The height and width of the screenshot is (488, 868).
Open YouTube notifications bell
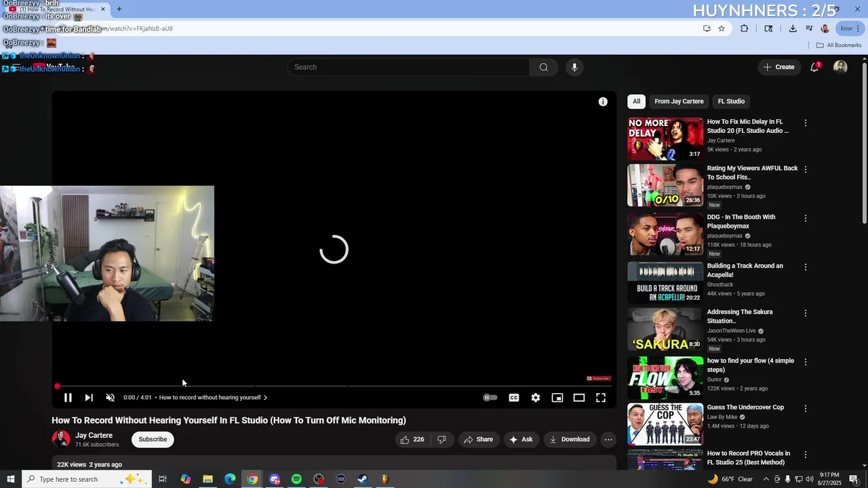[814, 67]
